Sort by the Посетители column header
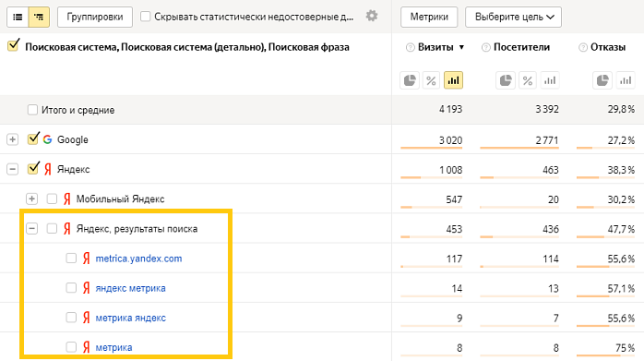This screenshot has height=361, width=644. pos(521,47)
